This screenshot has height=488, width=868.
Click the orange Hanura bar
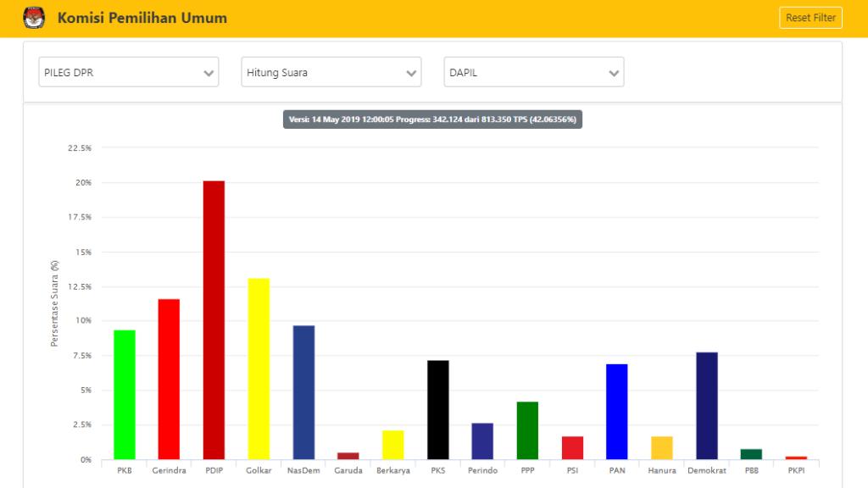click(x=662, y=448)
